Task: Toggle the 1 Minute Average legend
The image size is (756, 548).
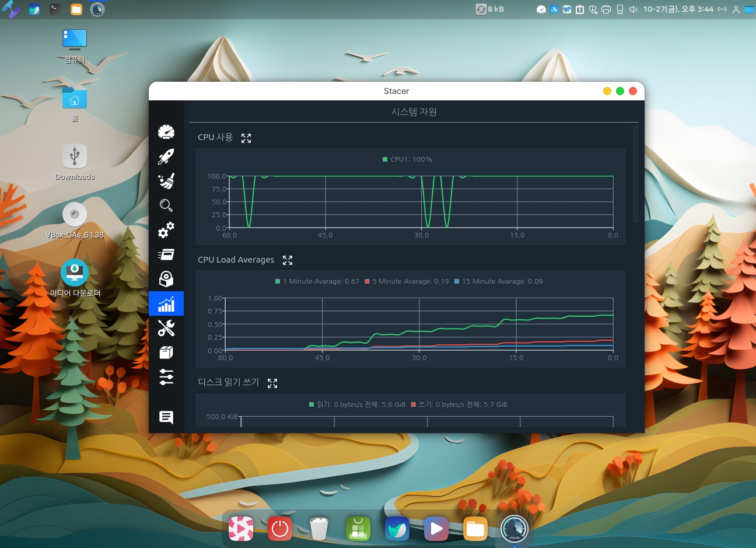Action: tap(317, 281)
